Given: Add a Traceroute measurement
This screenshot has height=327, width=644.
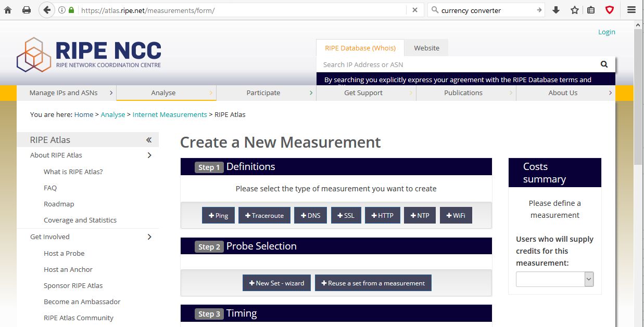Looking at the screenshot, I should [x=264, y=215].
